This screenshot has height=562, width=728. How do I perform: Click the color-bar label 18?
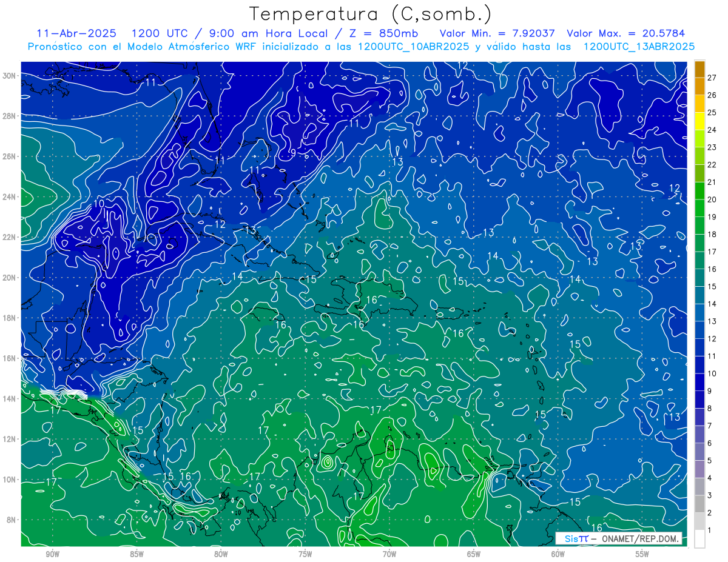coord(712,235)
